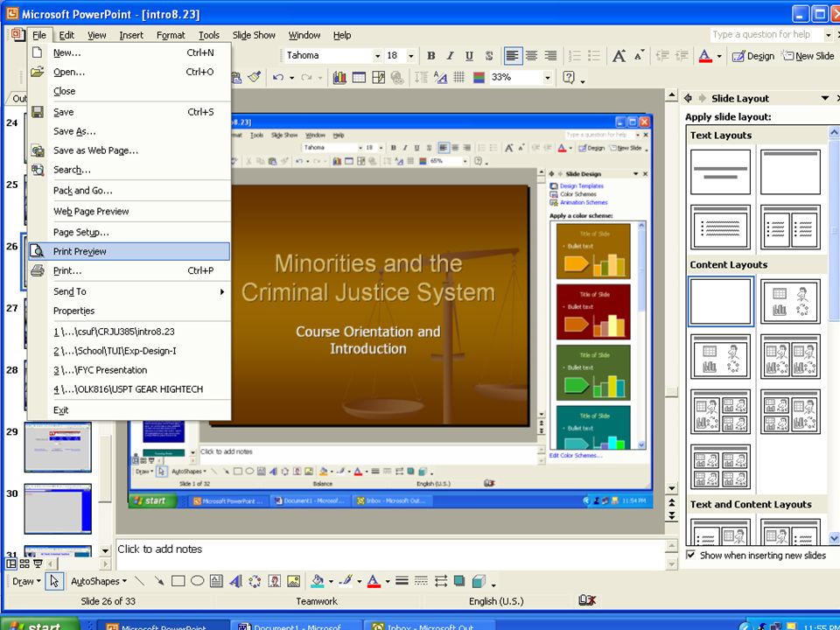
Task: Align text right in toolbar
Action: click(x=550, y=56)
